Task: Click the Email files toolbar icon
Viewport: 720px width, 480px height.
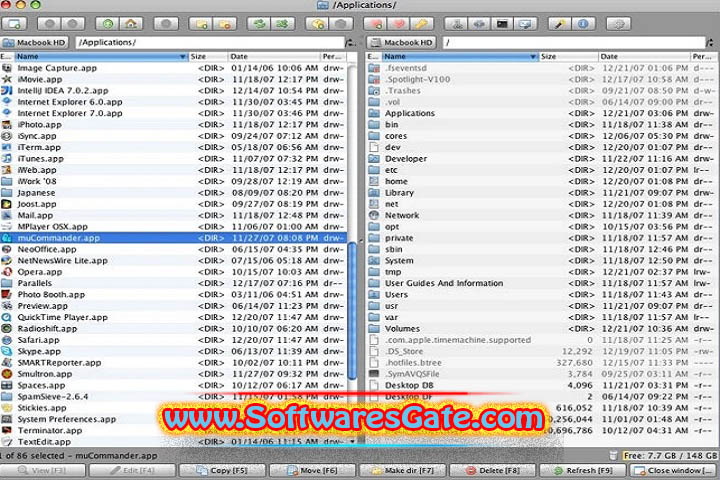Action: (x=526, y=24)
